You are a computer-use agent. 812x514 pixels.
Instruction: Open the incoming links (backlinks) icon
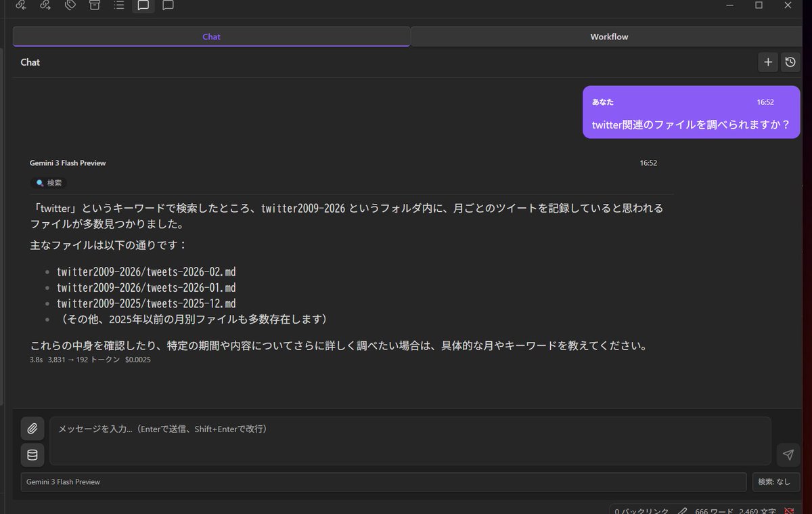(x=19, y=5)
